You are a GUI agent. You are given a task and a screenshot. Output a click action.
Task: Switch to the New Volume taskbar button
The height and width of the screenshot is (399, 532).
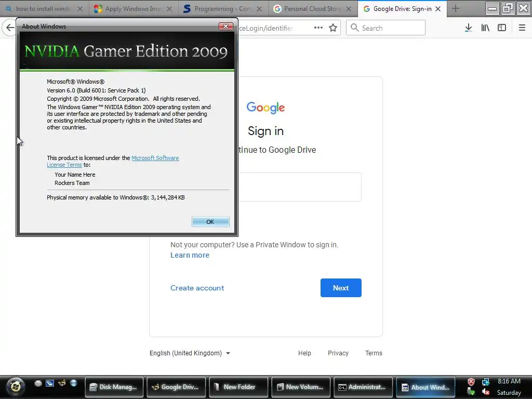click(301, 387)
